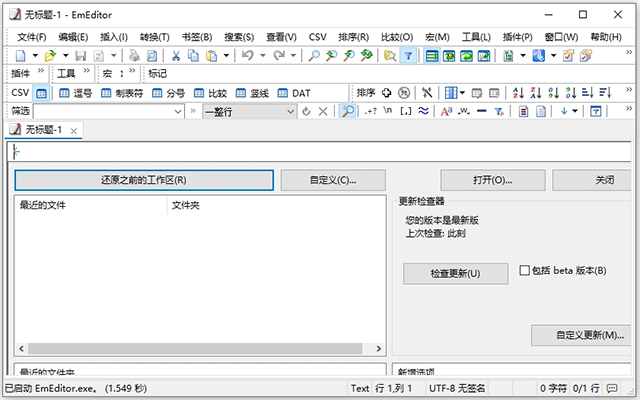Click the sort by length shortest-first icon
Viewport: 640px width, 400px height.
[588, 93]
